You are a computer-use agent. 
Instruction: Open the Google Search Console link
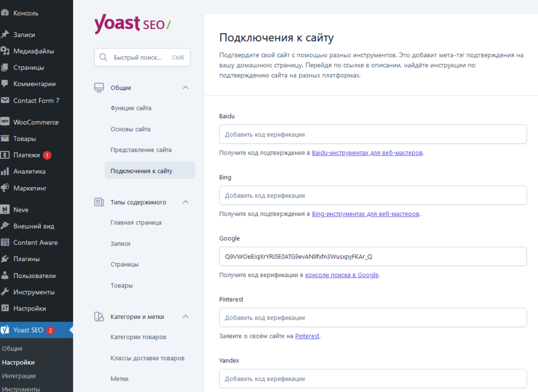[x=342, y=275]
